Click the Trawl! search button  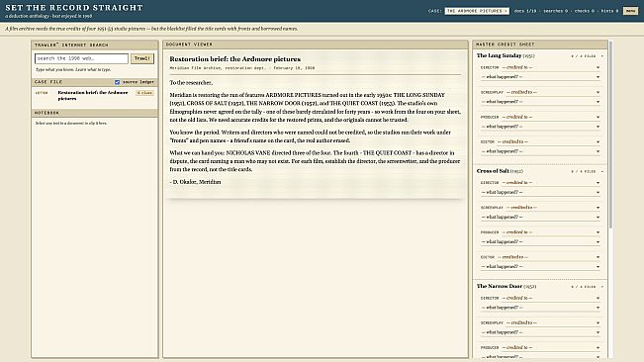(x=142, y=58)
